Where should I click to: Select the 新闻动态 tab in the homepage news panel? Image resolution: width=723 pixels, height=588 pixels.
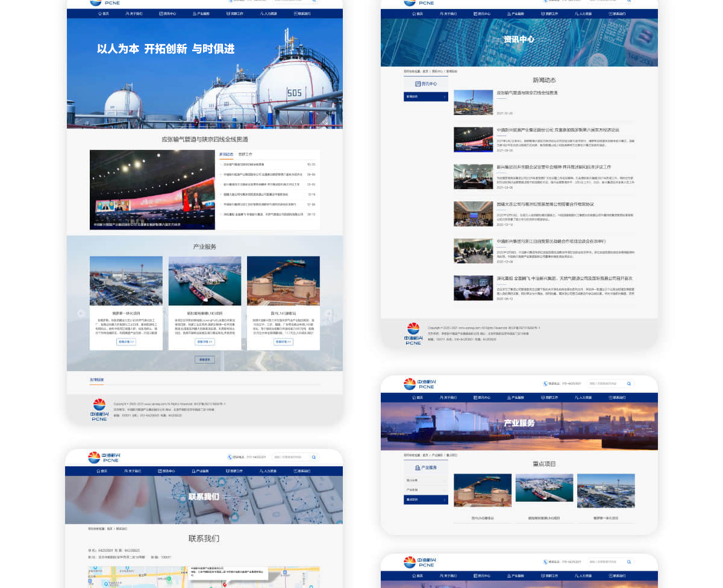(226, 154)
